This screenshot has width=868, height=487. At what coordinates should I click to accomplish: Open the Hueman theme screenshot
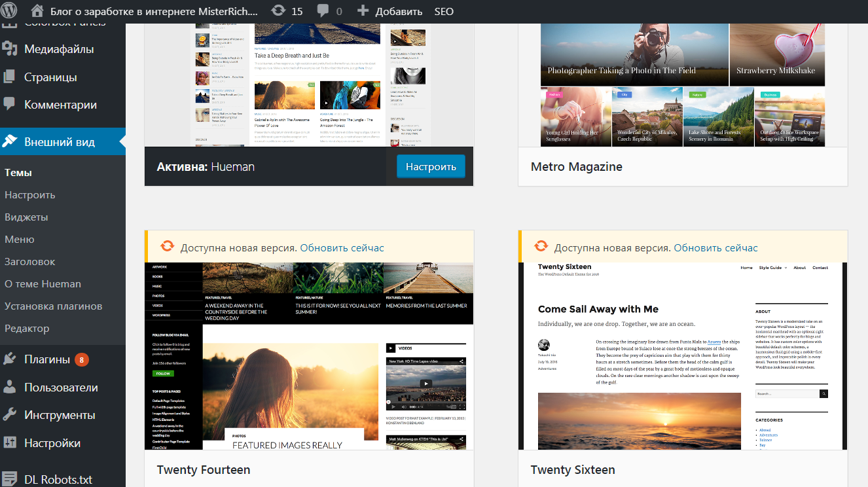tap(309, 85)
